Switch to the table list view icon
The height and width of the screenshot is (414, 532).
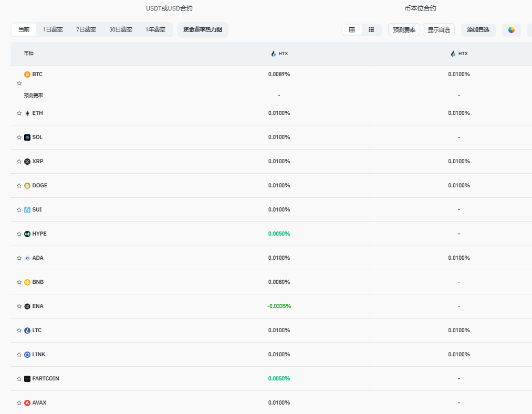[x=352, y=30]
